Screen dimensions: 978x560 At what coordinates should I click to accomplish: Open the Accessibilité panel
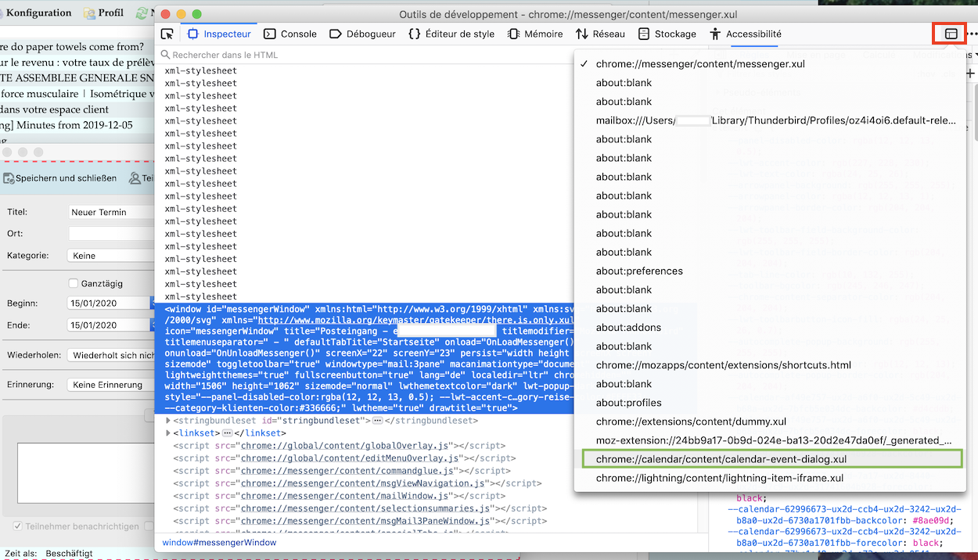point(745,34)
